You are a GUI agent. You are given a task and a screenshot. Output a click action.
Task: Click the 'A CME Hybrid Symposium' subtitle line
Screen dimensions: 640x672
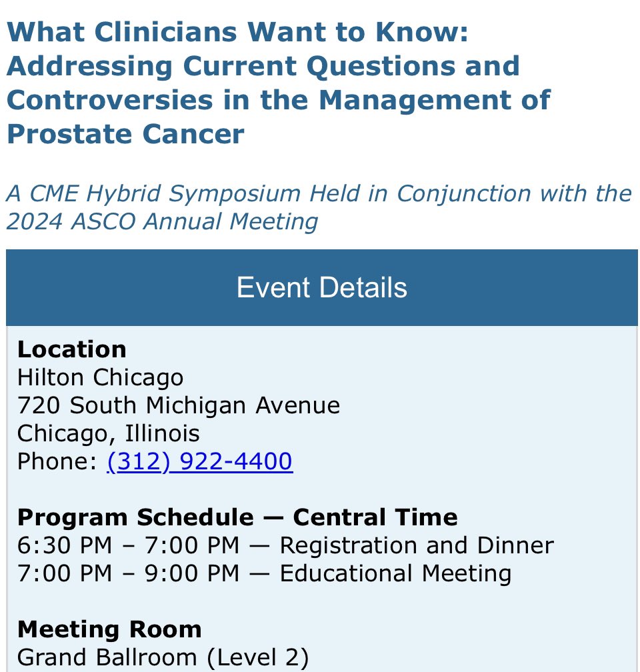(319, 193)
